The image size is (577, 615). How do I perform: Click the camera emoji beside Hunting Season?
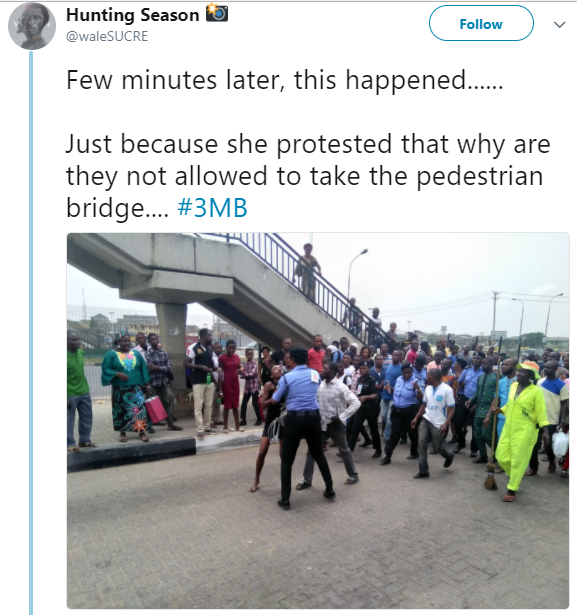click(217, 13)
